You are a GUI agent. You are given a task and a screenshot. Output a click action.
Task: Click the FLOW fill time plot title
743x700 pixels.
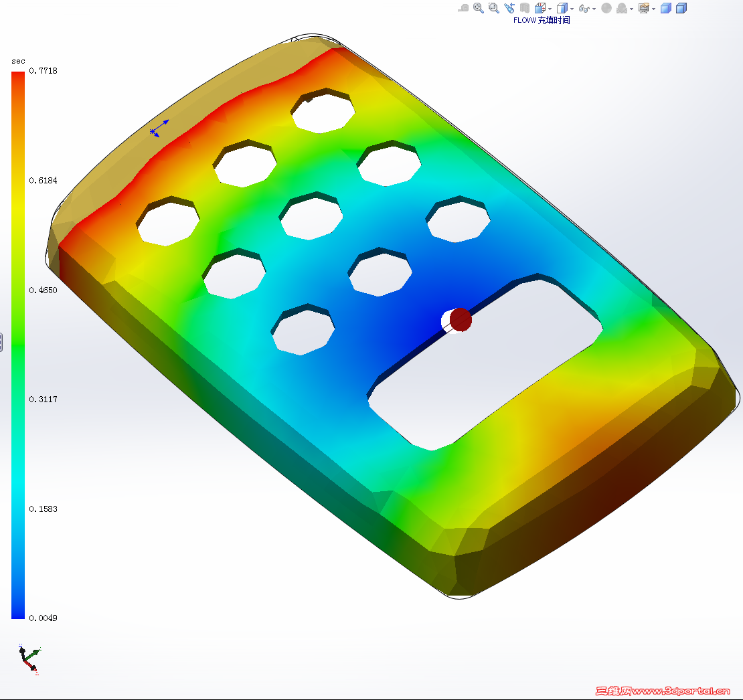542,20
